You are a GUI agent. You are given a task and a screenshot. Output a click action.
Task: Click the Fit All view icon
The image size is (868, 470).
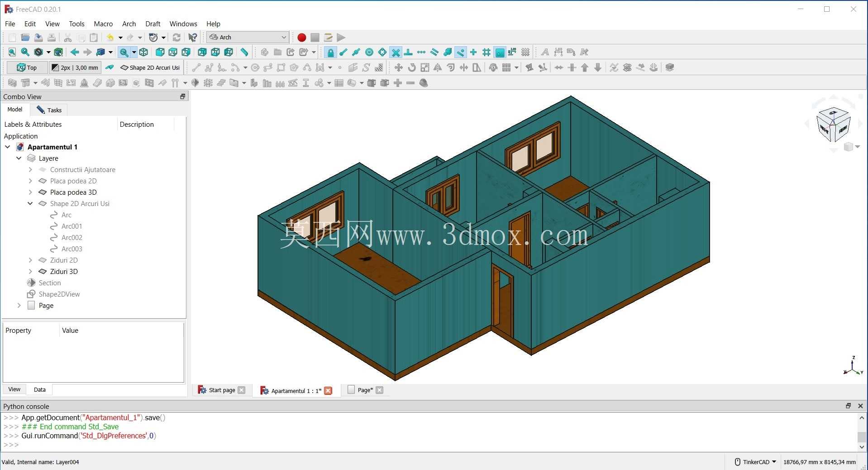[12, 52]
